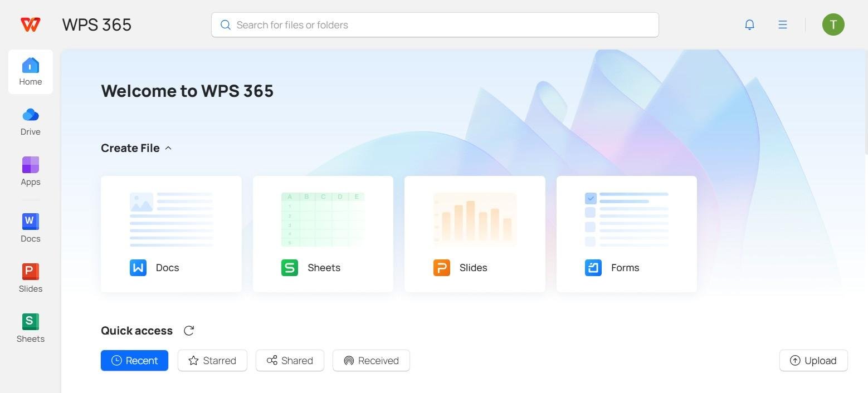The image size is (868, 393).
Task: Click the WPS logo in the top corner
Action: (x=30, y=24)
